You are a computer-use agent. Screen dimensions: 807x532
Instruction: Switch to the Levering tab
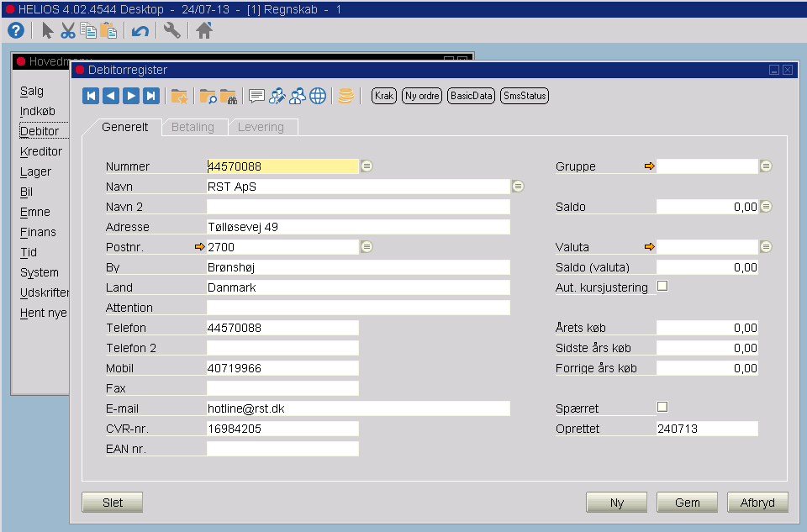[261, 127]
